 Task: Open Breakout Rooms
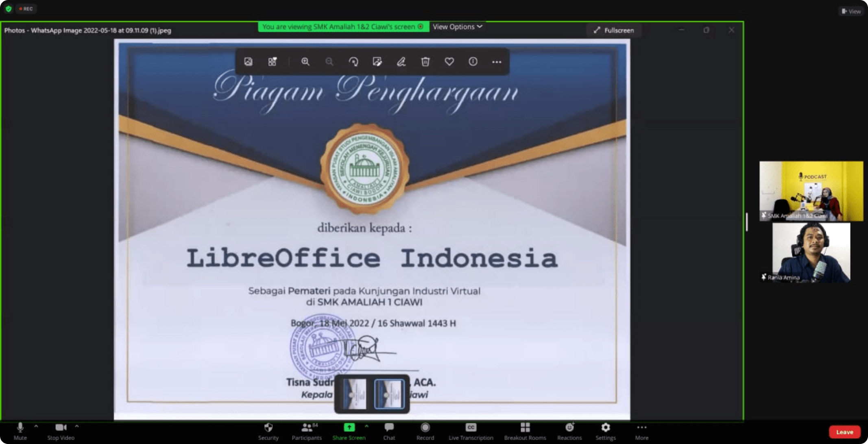click(525, 431)
